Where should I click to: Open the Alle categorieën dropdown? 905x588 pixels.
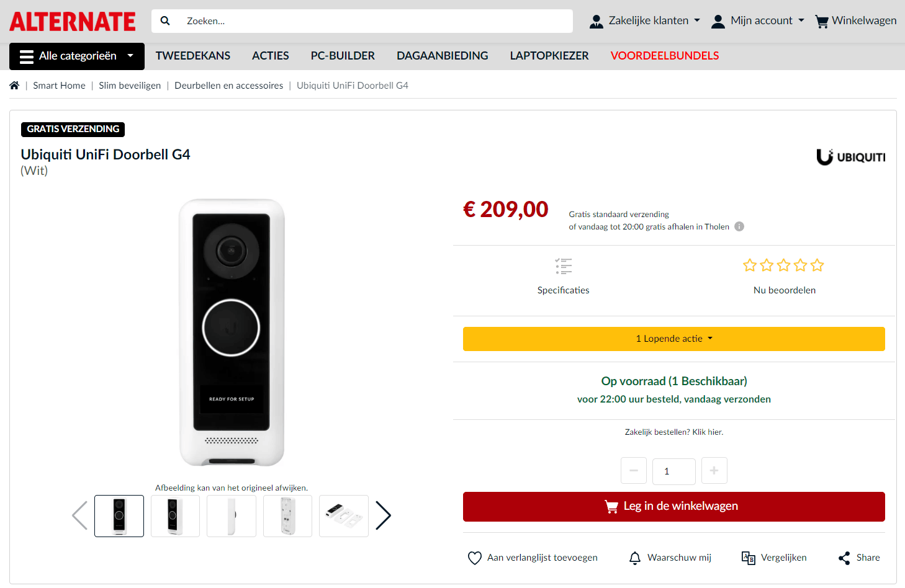click(x=76, y=56)
